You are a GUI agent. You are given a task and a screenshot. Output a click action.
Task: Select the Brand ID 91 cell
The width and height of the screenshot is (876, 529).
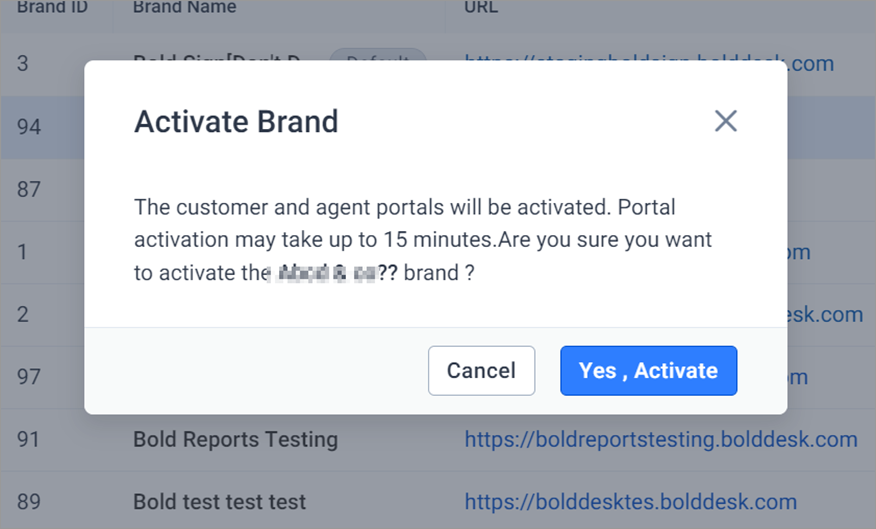[29, 440]
